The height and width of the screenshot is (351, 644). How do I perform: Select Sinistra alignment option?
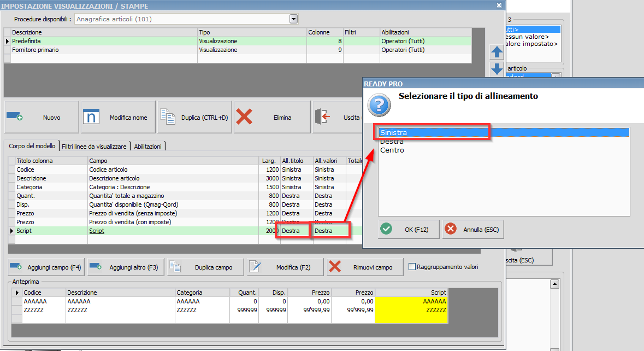504,132
